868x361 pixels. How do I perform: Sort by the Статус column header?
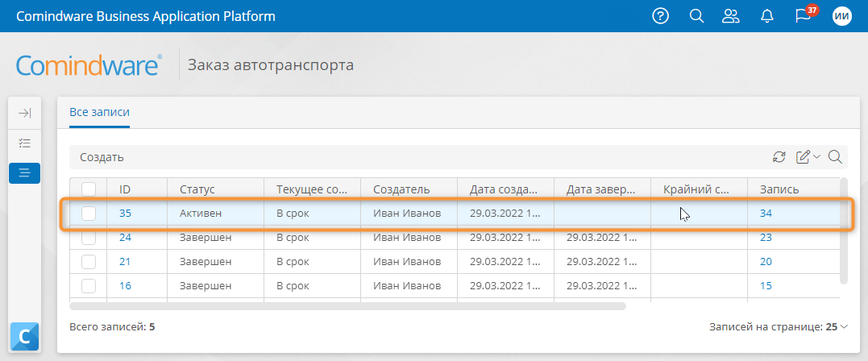[216, 189]
